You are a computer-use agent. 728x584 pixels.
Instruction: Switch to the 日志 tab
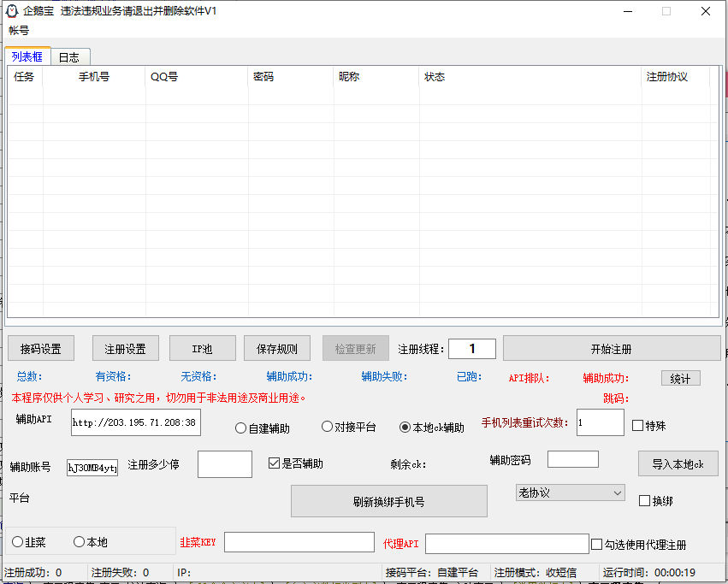click(x=69, y=56)
